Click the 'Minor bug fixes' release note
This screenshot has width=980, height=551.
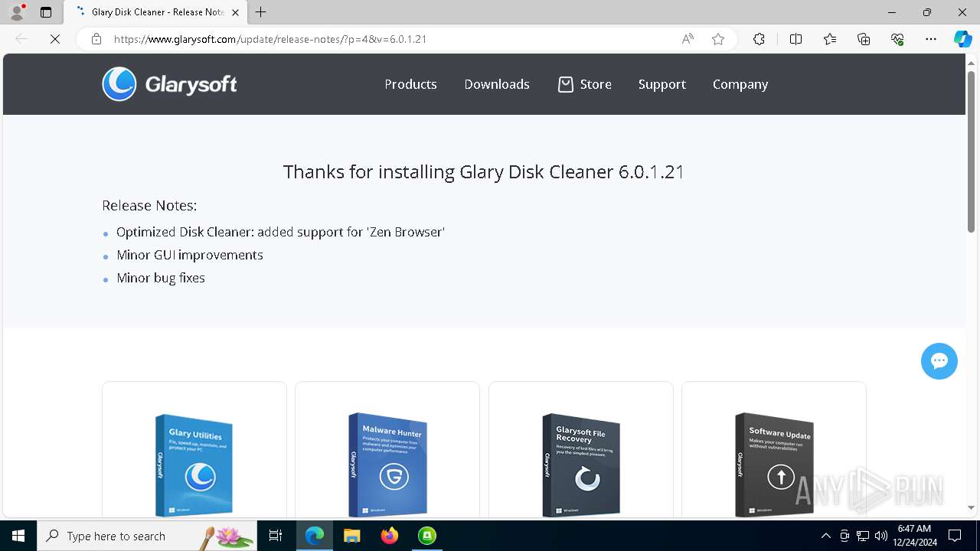tap(161, 278)
